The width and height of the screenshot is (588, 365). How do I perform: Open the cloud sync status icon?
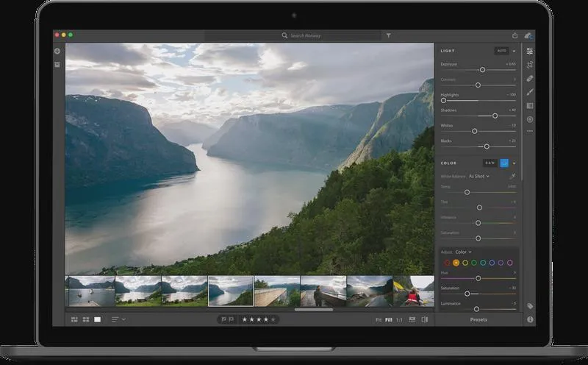click(x=528, y=35)
